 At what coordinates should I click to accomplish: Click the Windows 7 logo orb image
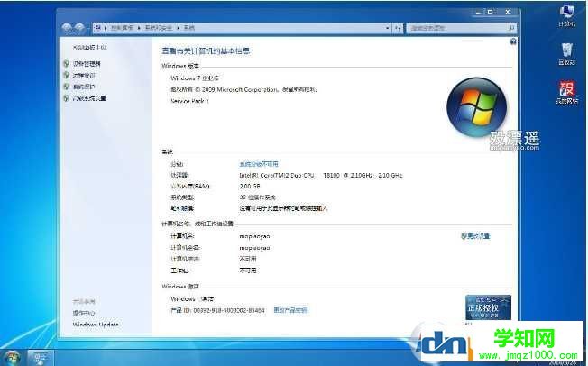[x=477, y=107]
